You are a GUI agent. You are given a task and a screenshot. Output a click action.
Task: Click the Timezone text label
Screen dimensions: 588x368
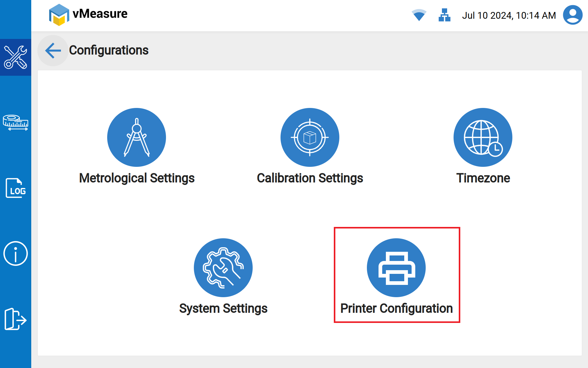[x=483, y=178]
